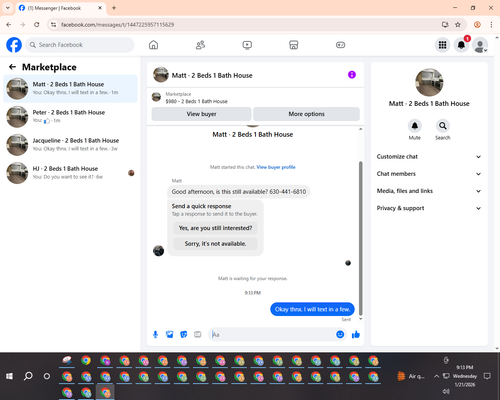The width and height of the screenshot is (500, 400).
Task: Go to the Home feed icon
Action: click(x=153, y=45)
